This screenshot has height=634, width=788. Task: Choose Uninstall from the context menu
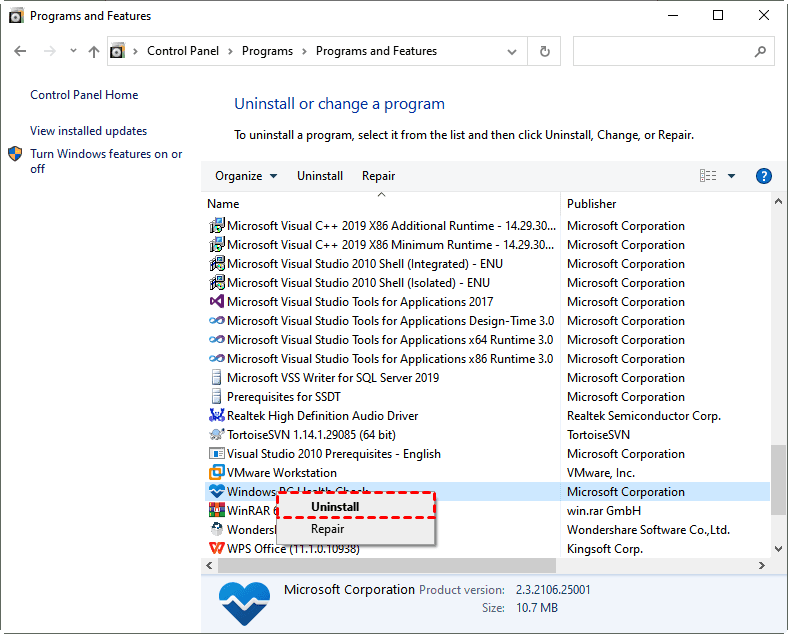335,507
